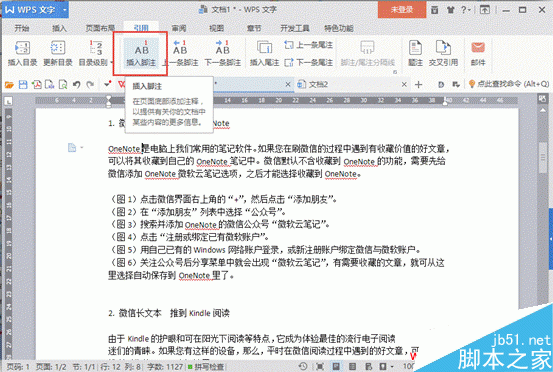Click the skin/shirt icon in title bar
Image resolution: width=553 pixels, height=372 pixels.
450,10
